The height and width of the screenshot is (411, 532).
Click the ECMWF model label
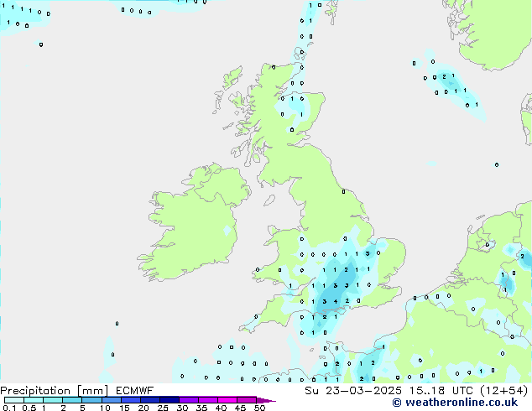pyautogui.click(x=135, y=390)
